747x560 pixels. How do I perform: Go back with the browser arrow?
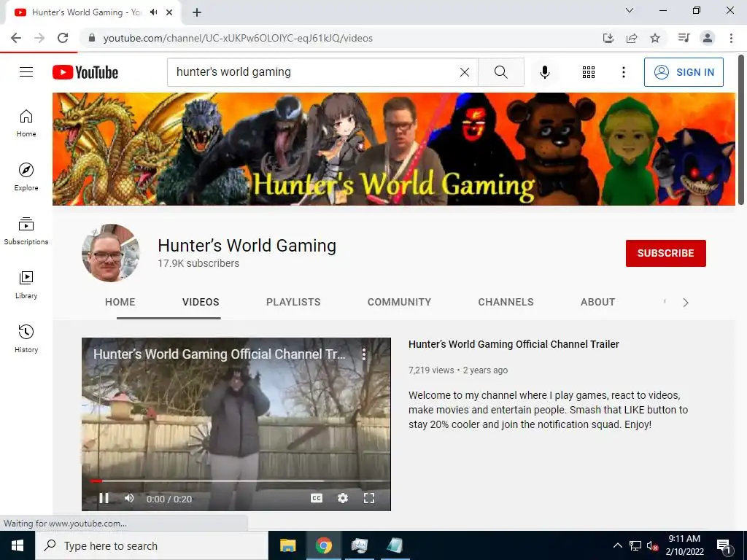pos(16,38)
